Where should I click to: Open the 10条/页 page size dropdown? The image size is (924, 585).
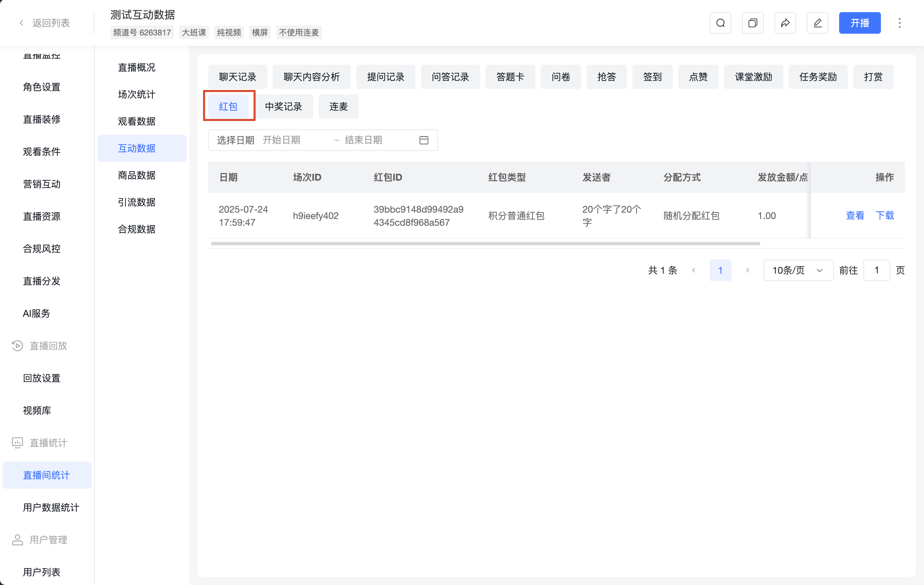coord(798,270)
